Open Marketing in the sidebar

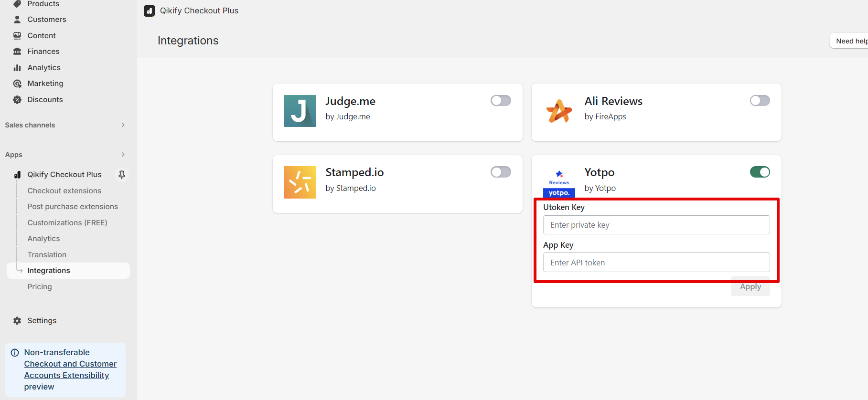click(45, 84)
